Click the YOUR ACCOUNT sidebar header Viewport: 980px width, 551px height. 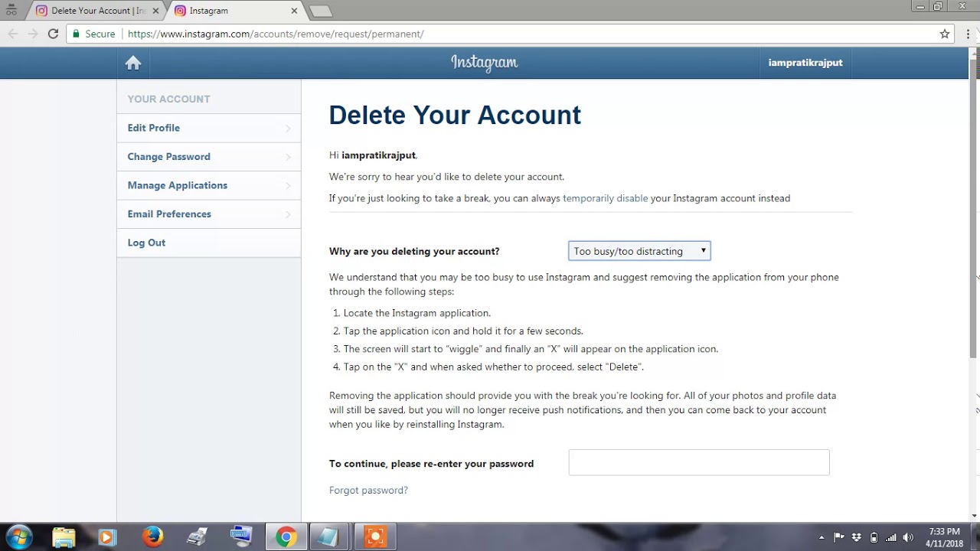[168, 99]
